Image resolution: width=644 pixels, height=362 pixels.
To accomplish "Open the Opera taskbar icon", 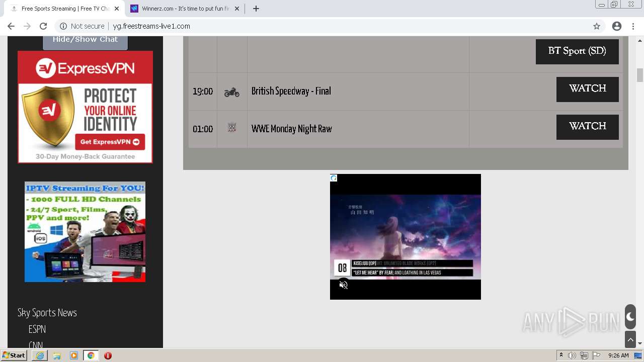I will click(x=108, y=355).
